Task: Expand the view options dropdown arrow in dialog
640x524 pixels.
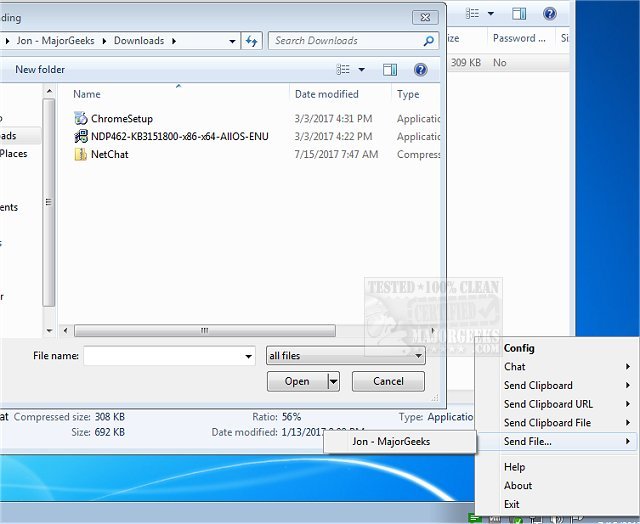Action: [x=362, y=70]
